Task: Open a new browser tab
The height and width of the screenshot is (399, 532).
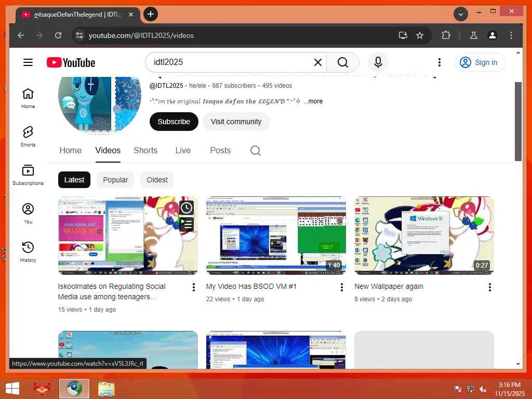Action: pyautogui.click(x=151, y=14)
